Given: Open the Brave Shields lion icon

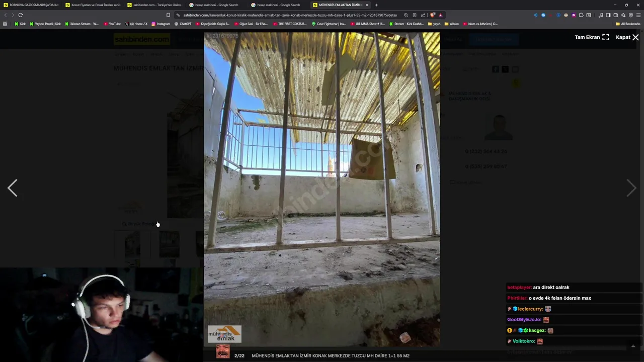Looking at the screenshot, I should click(433, 15).
